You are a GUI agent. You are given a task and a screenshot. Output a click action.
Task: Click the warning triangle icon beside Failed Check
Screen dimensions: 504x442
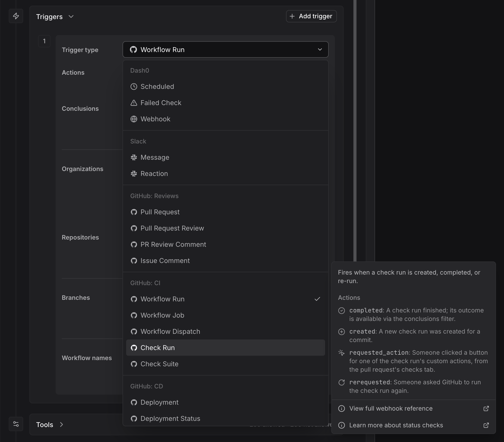pyautogui.click(x=134, y=103)
